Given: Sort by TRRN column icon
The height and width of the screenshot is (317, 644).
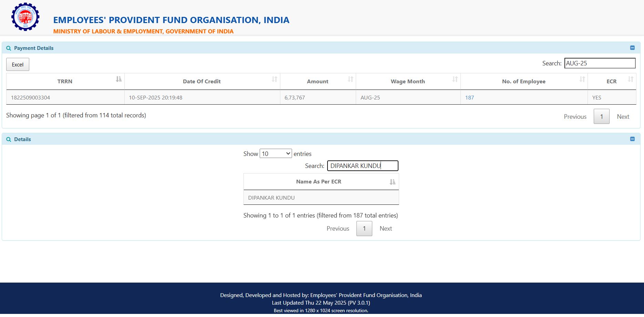Looking at the screenshot, I should [x=119, y=79].
